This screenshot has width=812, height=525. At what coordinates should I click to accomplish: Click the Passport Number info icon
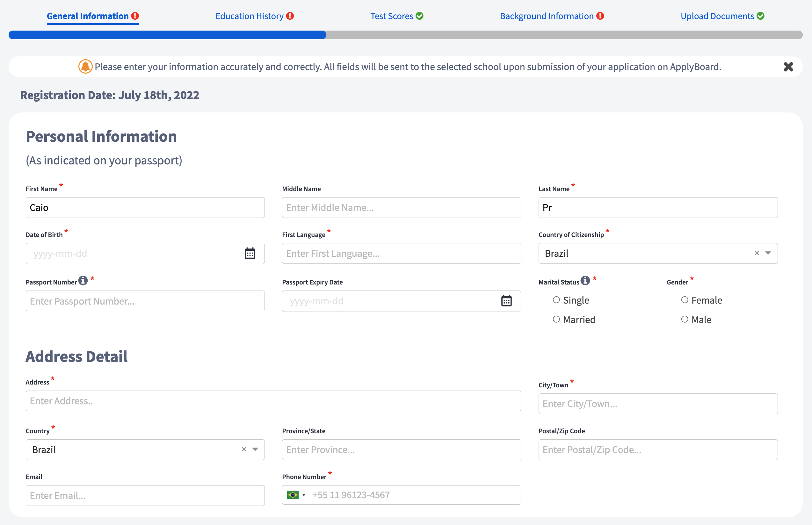click(83, 280)
